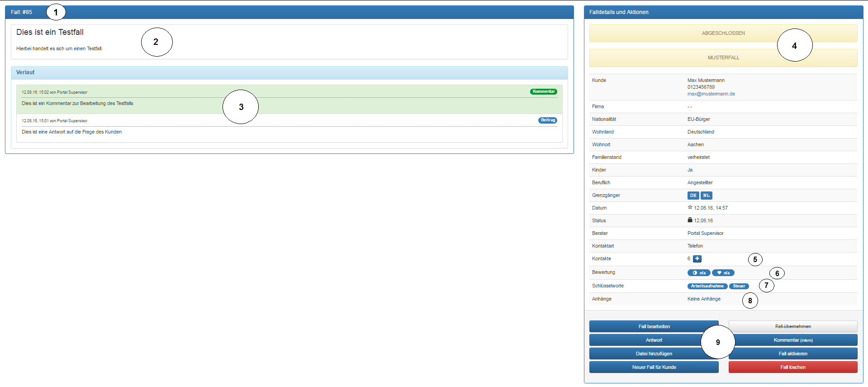The height and width of the screenshot is (387, 868).
Task: Select the DE Grenzgänger badge
Action: (x=693, y=196)
